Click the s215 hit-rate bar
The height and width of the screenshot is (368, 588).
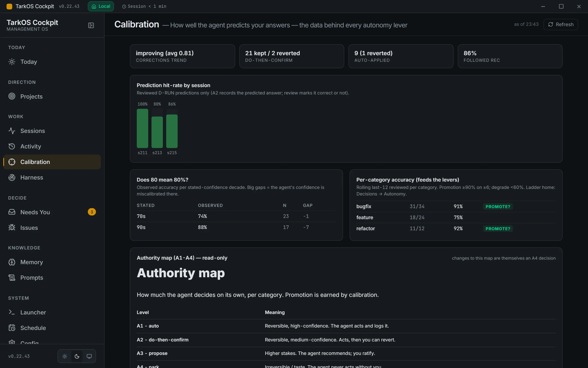click(172, 131)
